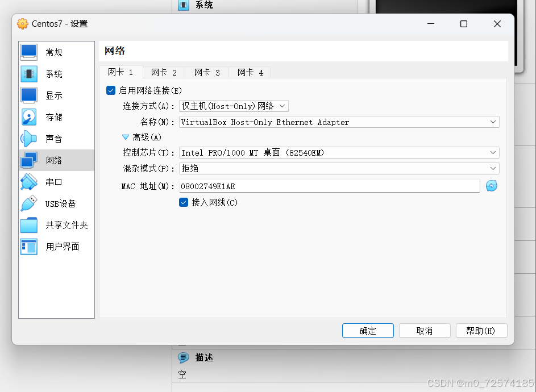Image resolution: width=536 pixels, height=392 pixels.
Task: Click the MAC 地址 input field
Action: 330,186
